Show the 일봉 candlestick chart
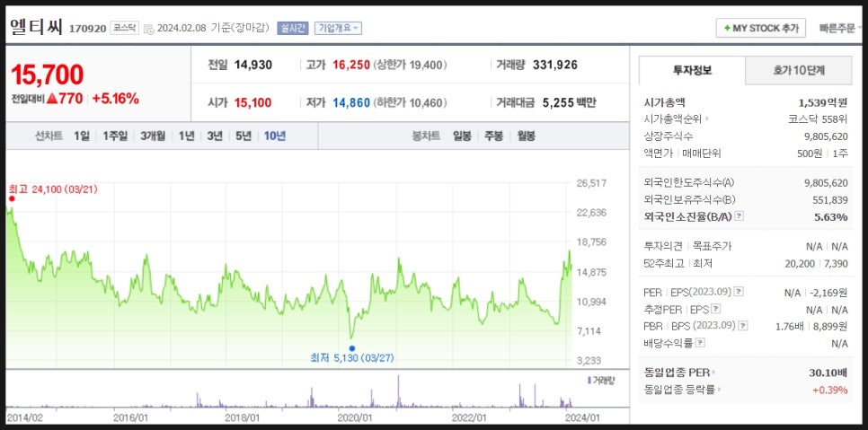This screenshot has height=430, width=868. [462, 136]
